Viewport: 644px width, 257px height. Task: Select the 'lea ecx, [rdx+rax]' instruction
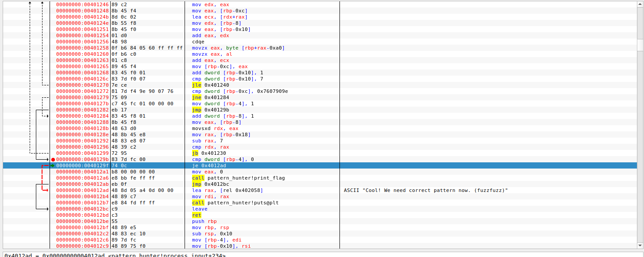[220, 17]
